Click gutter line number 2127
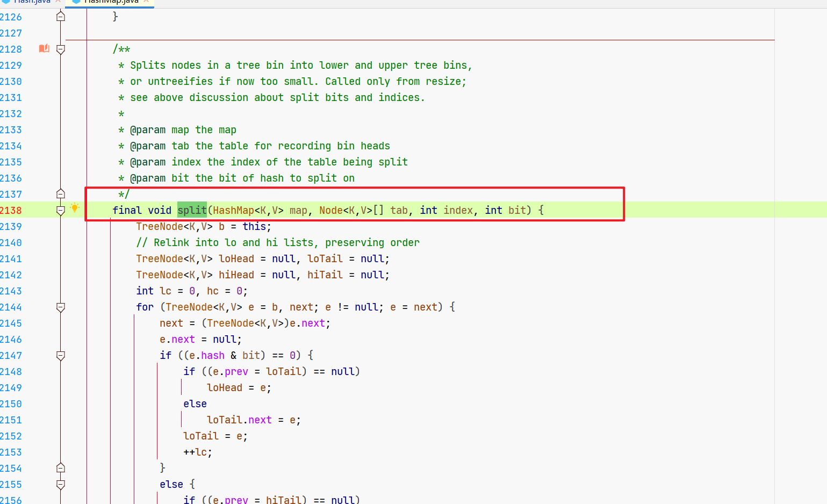827x504 pixels. pos(11,33)
